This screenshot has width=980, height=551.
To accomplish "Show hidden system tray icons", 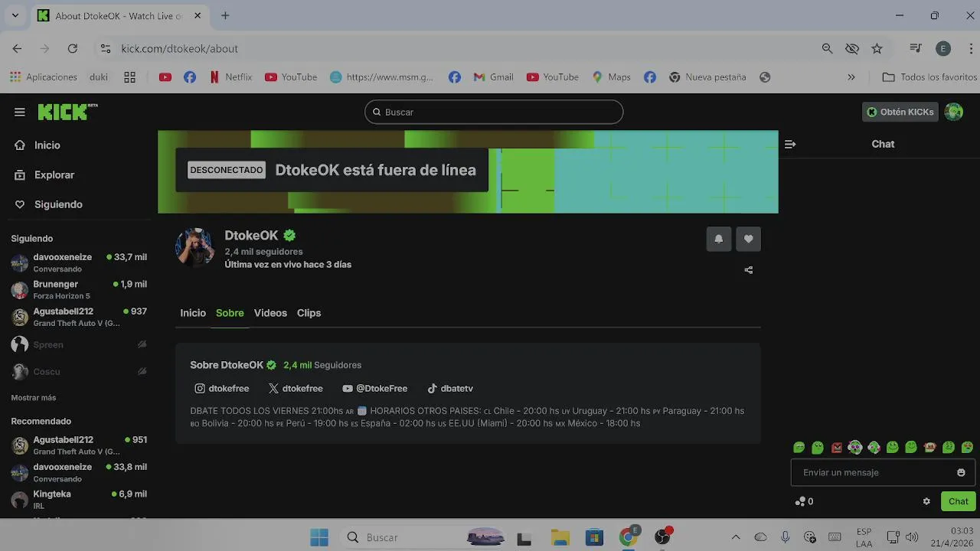I will pos(736,537).
